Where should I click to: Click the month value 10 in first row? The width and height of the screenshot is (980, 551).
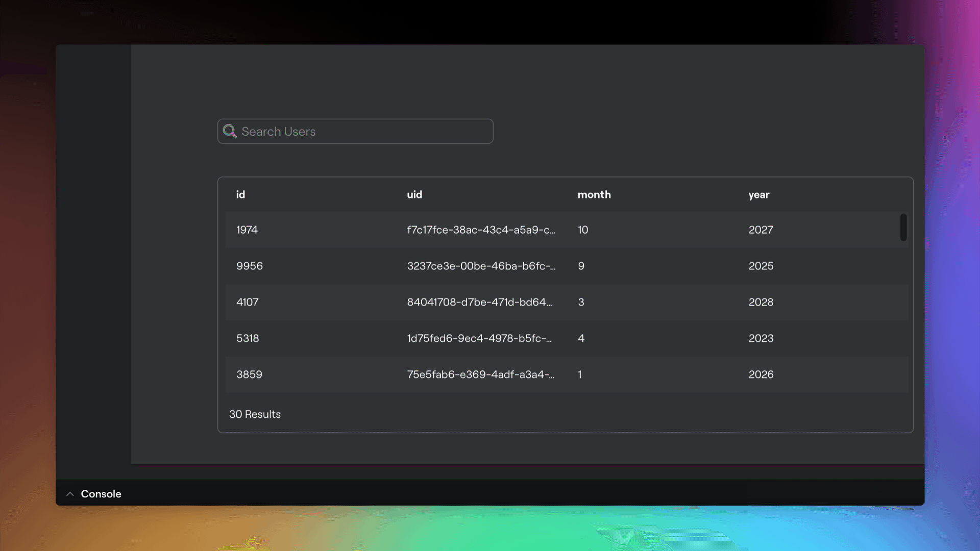pos(582,230)
